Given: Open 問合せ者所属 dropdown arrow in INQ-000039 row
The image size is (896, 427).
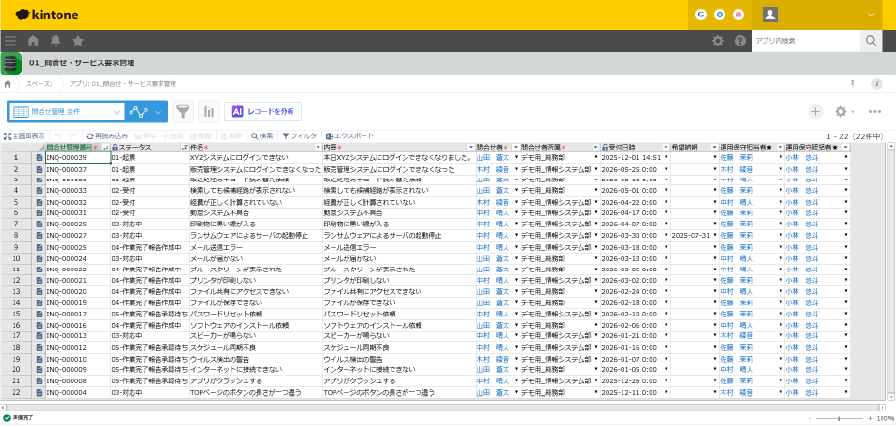Looking at the screenshot, I should click(597, 157).
